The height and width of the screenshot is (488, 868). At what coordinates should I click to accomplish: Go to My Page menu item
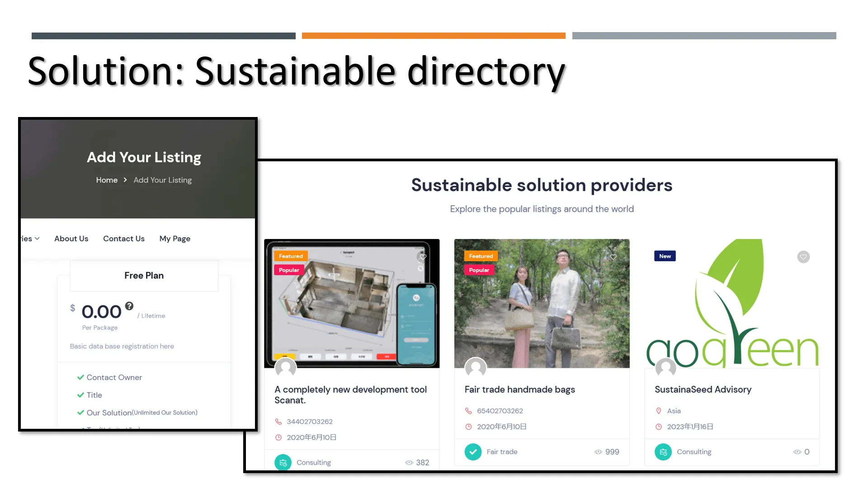[x=175, y=239]
